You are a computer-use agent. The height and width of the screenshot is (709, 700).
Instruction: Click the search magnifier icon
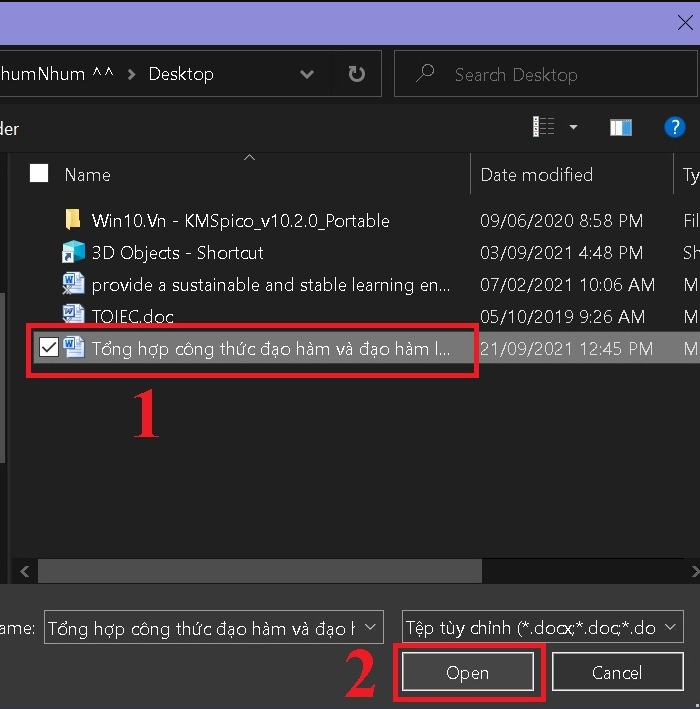point(425,73)
